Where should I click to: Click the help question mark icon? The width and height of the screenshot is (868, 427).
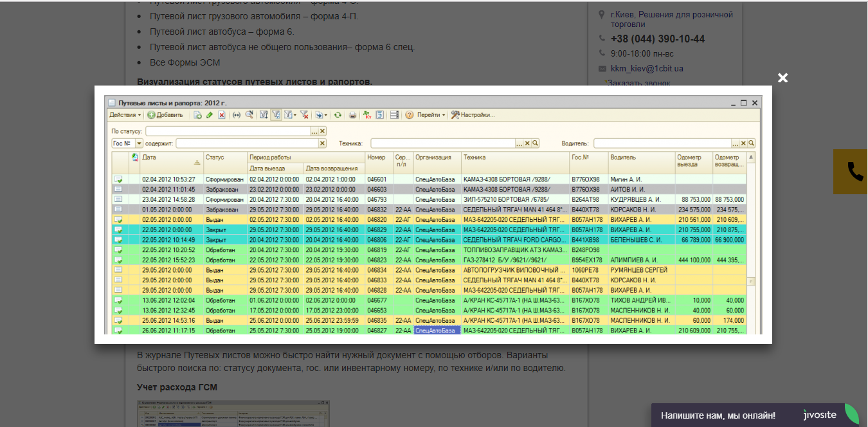[x=409, y=115]
